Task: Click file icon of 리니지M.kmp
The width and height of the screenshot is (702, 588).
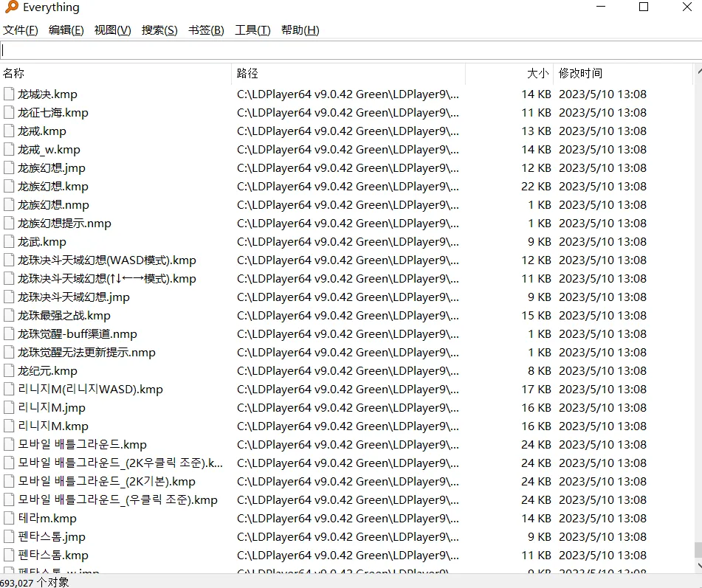Action: 9,426
